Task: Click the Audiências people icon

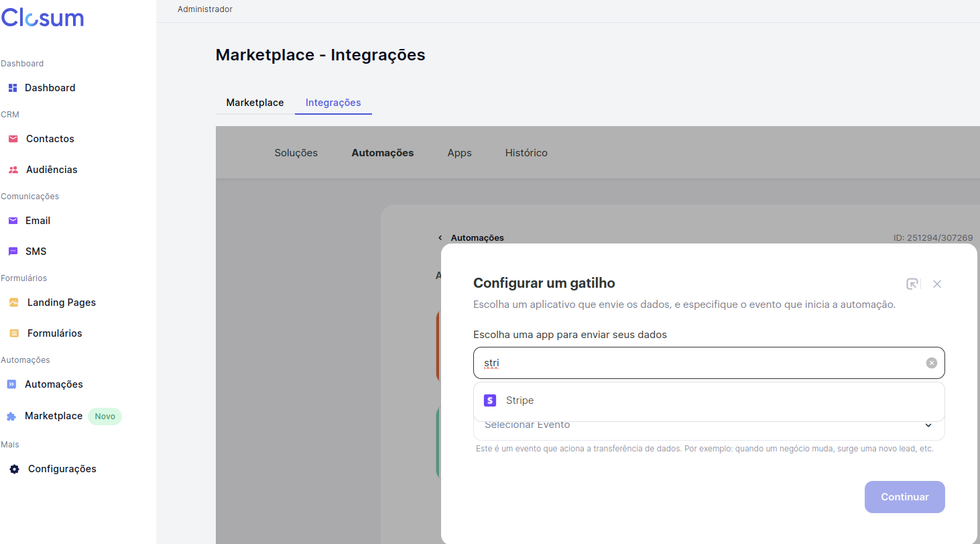Action: pyautogui.click(x=13, y=170)
